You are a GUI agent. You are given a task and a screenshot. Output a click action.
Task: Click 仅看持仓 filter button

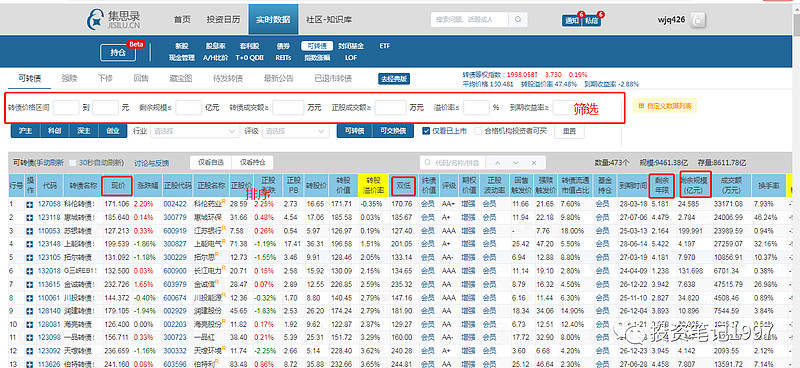coord(253,163)
